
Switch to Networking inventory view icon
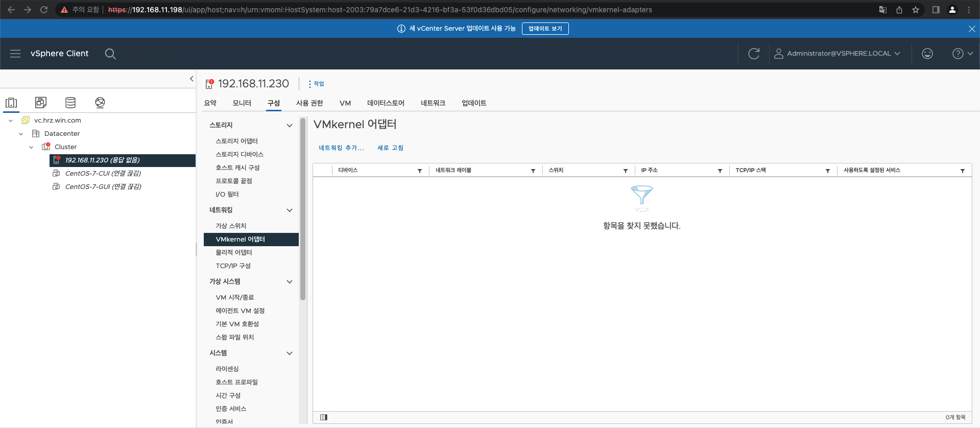point(100,103)
